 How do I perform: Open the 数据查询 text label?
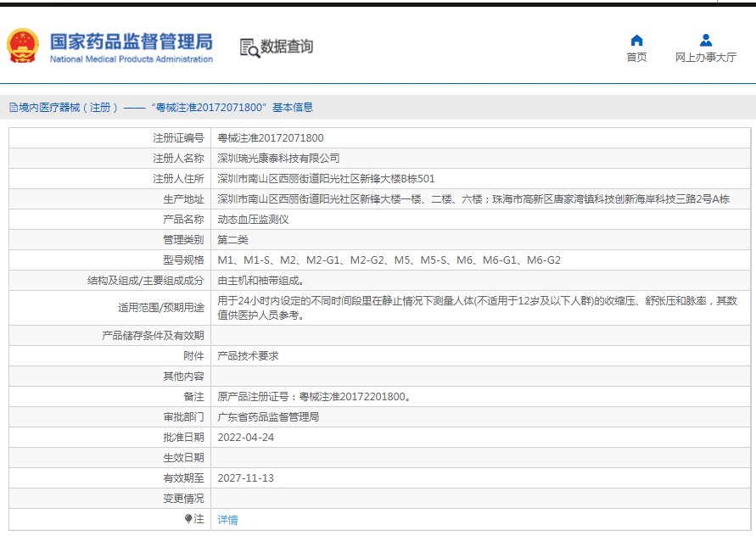pos(287,47)
